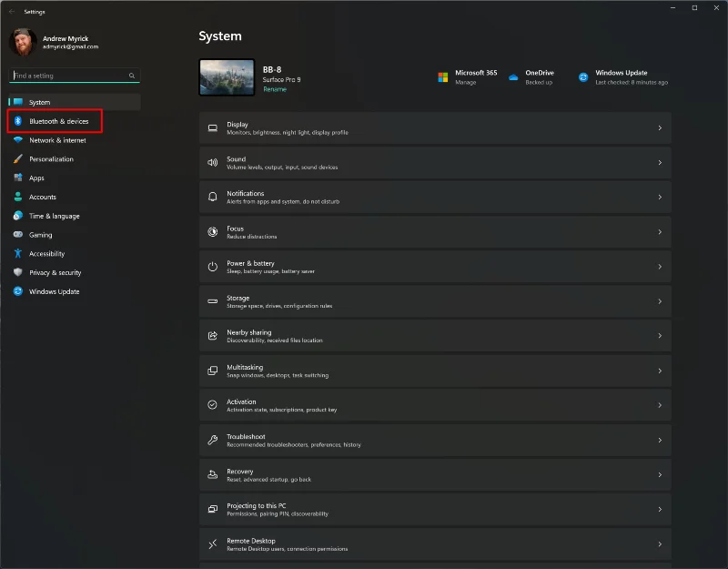
Task: Click the desktop wallpaper thumbnail
Action: pos(227,77)
